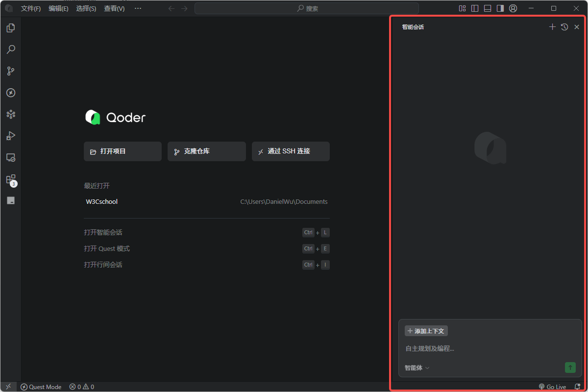588x392 pixels.
Task: Click the 添加上下文 button
Action: coord(426,331)
